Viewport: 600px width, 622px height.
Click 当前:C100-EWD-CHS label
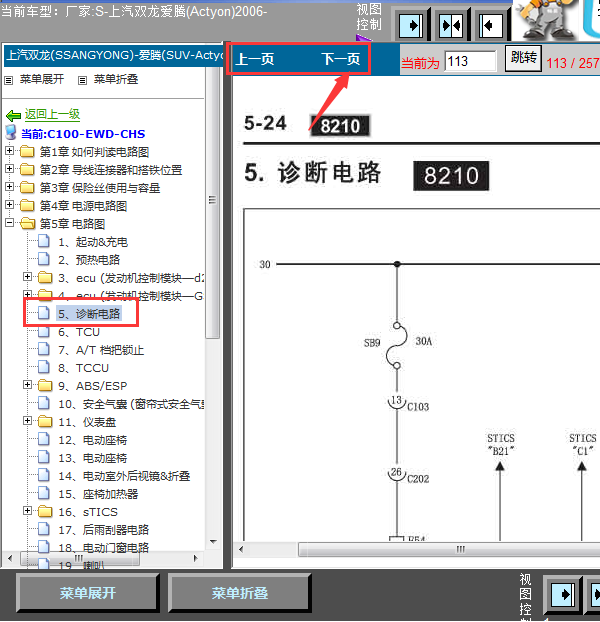(x=83, y=134)
